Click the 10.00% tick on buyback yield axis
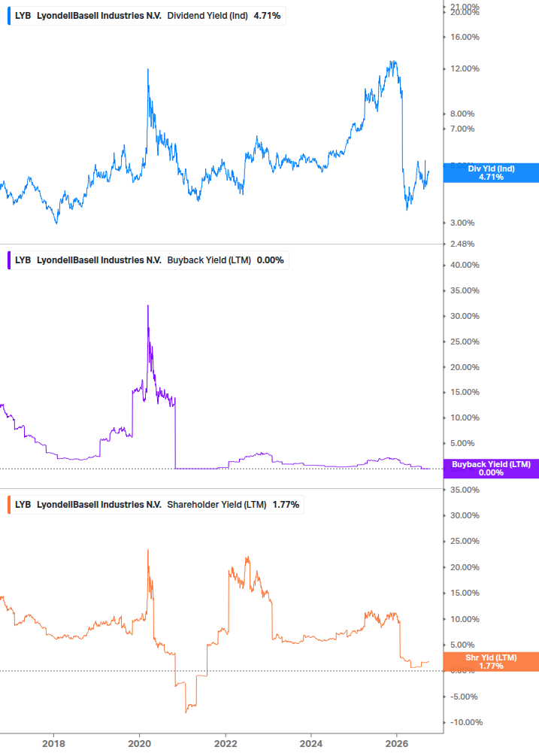This screenshot has width=539, height=756. (465, 417)
